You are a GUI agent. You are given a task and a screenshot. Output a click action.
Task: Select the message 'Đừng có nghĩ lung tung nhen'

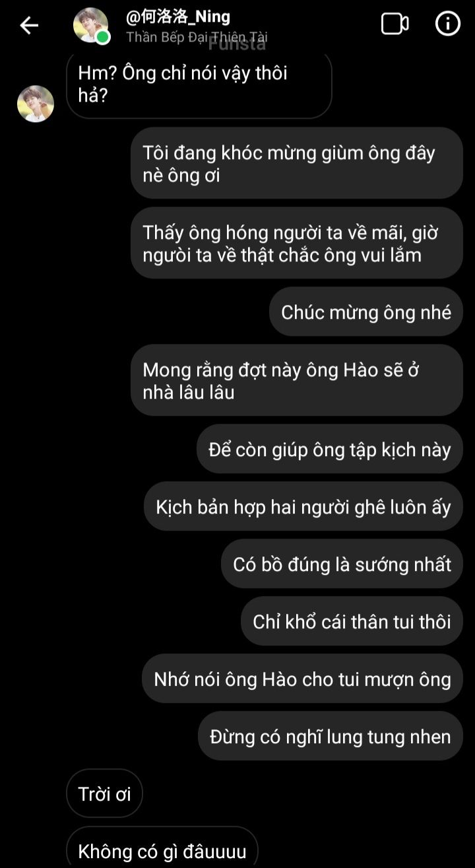331,736
